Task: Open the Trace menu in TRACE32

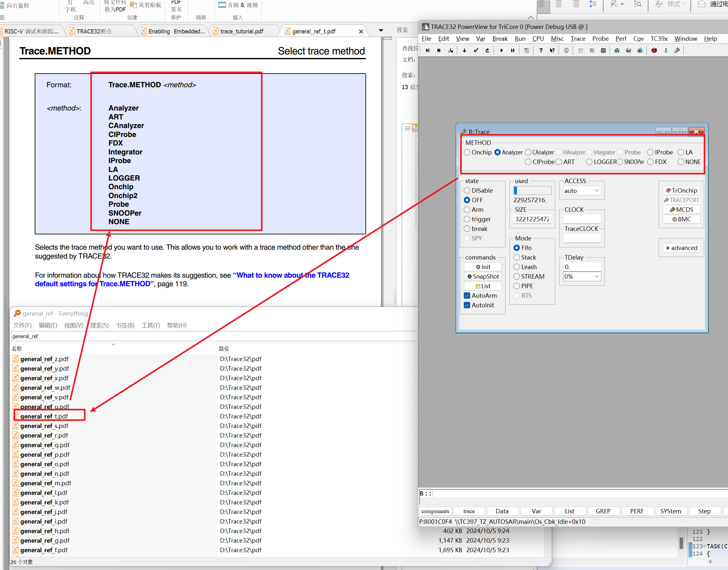Action: tap(578, 39)
